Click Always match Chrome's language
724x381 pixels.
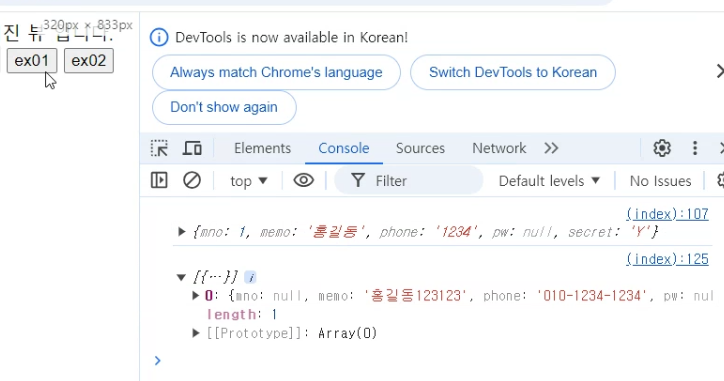[276, 72]
